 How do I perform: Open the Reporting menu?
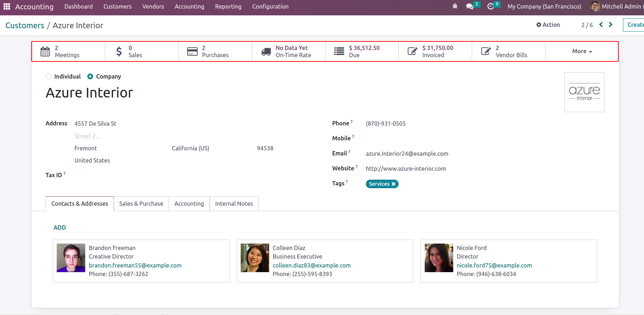pos(228,6)
